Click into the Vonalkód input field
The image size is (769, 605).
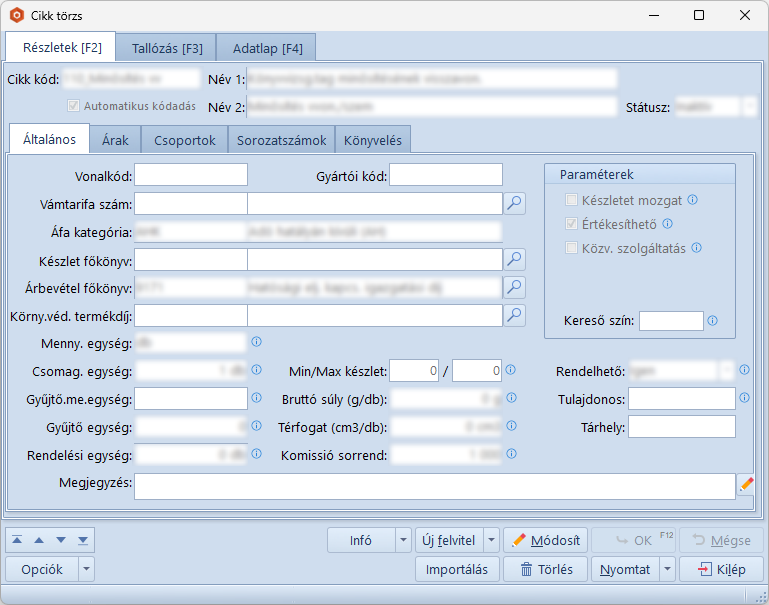[x=191, y=175]
